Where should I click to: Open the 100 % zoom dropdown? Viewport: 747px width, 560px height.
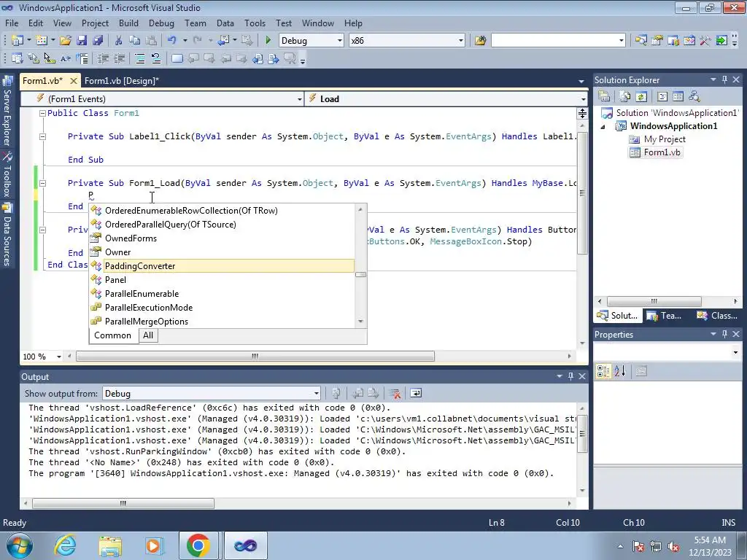pos(59,357)
